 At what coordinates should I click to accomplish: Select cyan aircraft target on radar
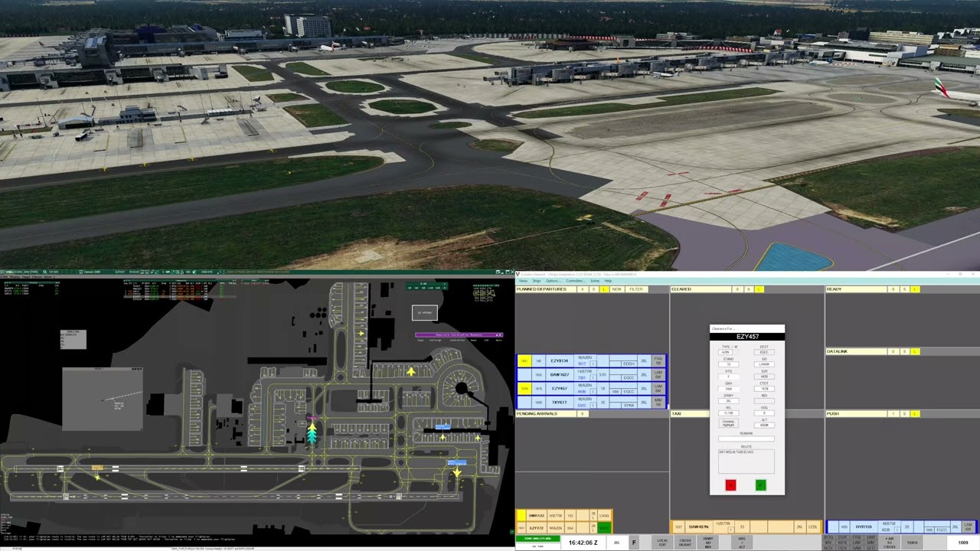pyautogui.click(x=312, y=434)
